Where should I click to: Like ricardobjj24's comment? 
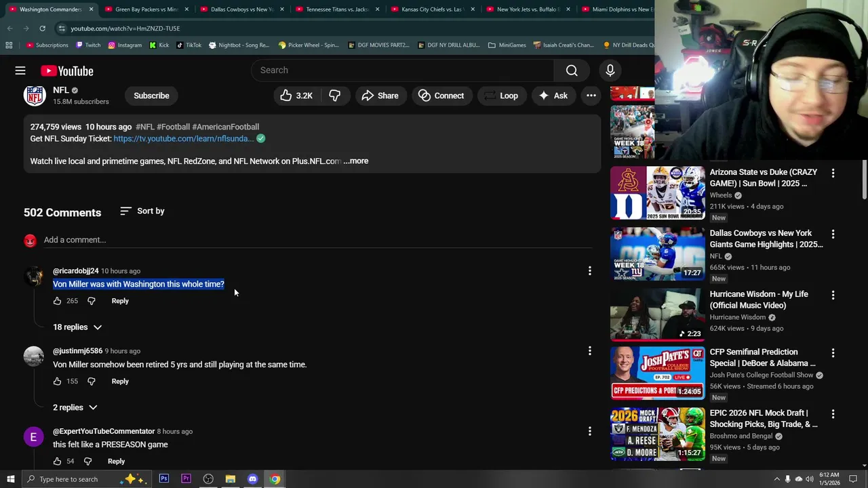tap(58, 301)
